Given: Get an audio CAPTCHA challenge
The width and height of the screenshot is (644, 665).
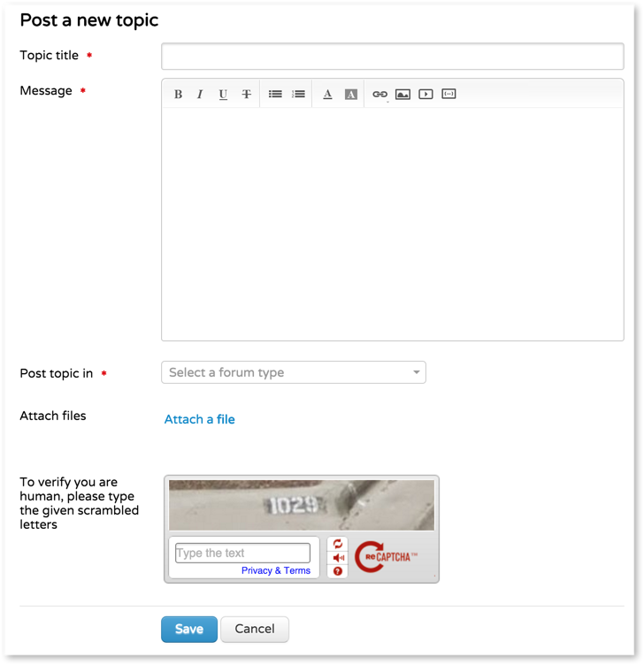Looking at the screenshot, I should 338,558.
